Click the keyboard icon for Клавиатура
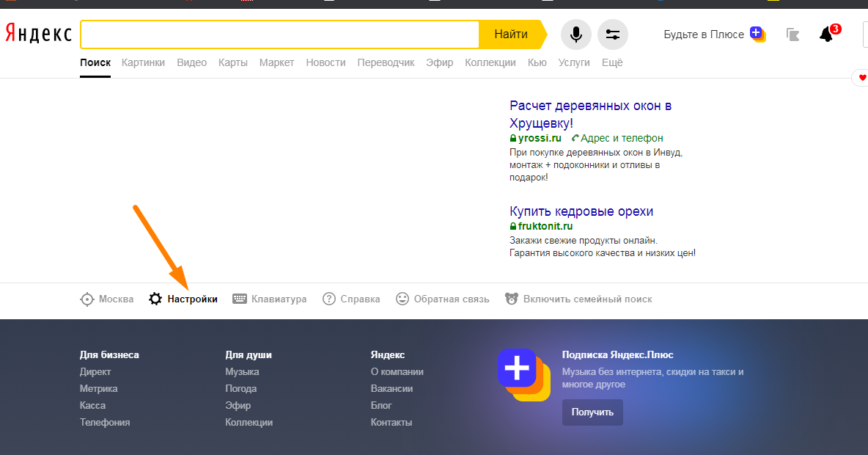The height and width of the screenshot is (455, 868). (240, 299)
